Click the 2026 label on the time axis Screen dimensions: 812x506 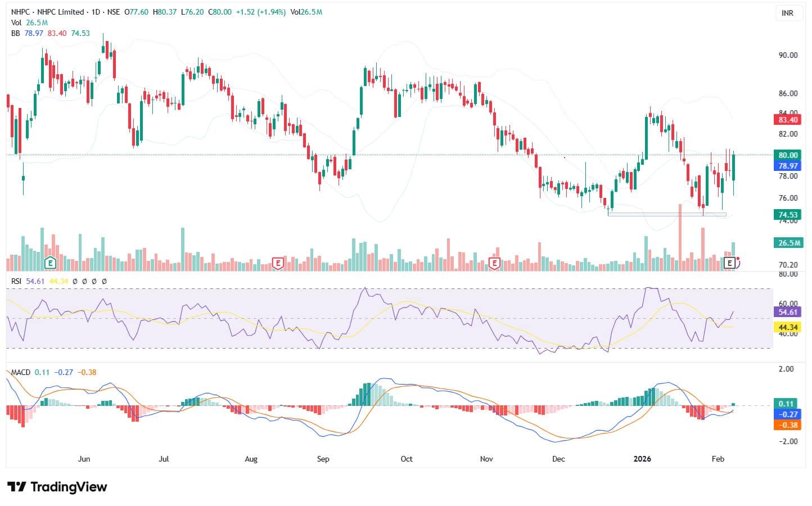[x=642, y=459]
